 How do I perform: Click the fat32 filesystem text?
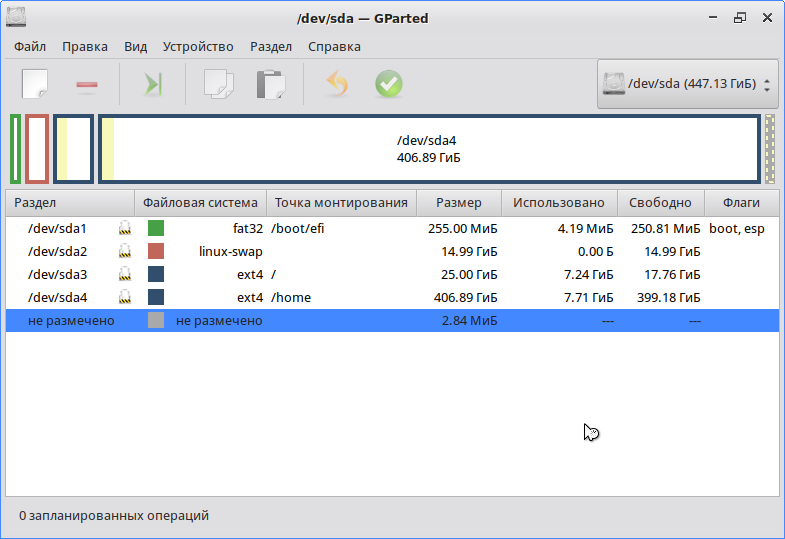coord(248,228)
